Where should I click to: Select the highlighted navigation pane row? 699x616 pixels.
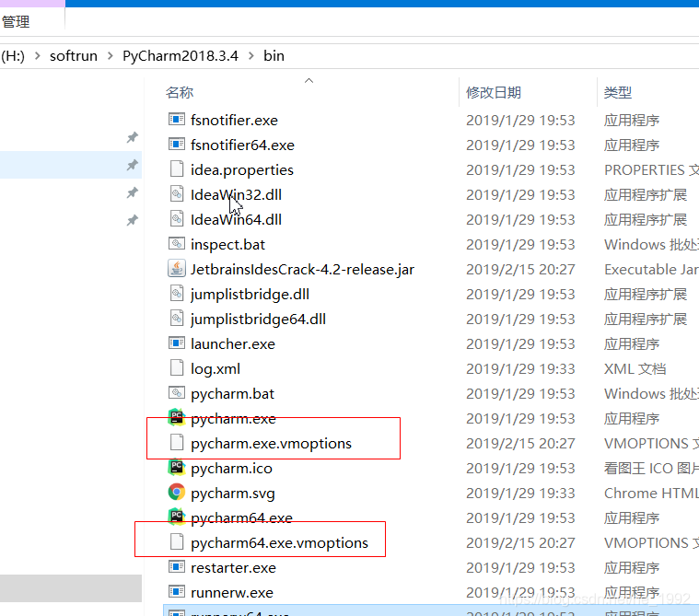[71, 165]
